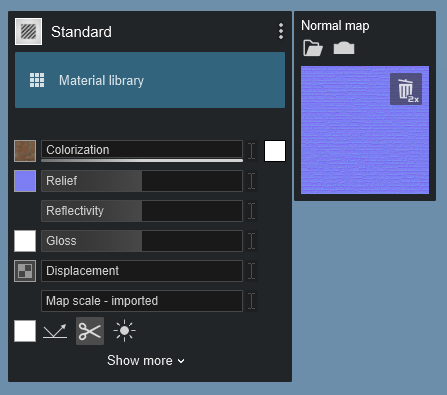447x395 pixels.
Task: Click the icon right of the folder in Normal map
Action: (344, 48)
